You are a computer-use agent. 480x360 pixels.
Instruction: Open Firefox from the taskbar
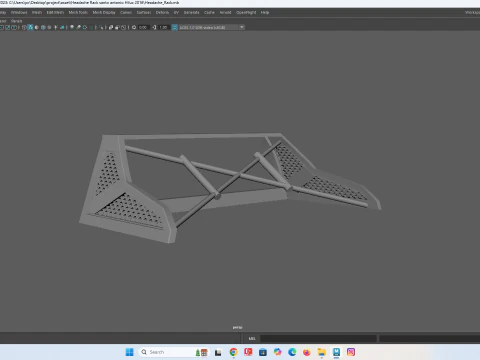(307, 352)
